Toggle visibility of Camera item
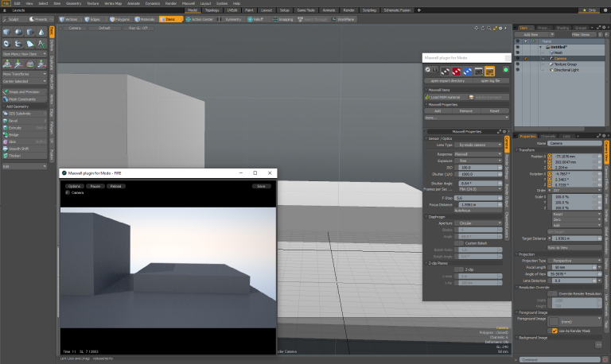 pos(517,58)
